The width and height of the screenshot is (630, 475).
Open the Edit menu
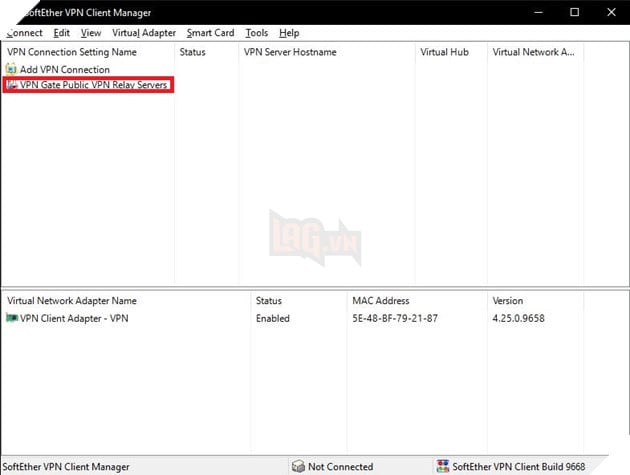[61, 33]
